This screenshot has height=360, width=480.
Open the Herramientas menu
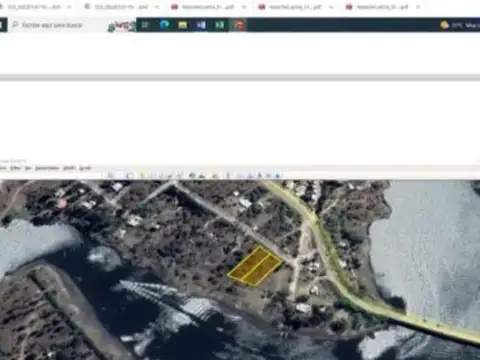(47, 168)
